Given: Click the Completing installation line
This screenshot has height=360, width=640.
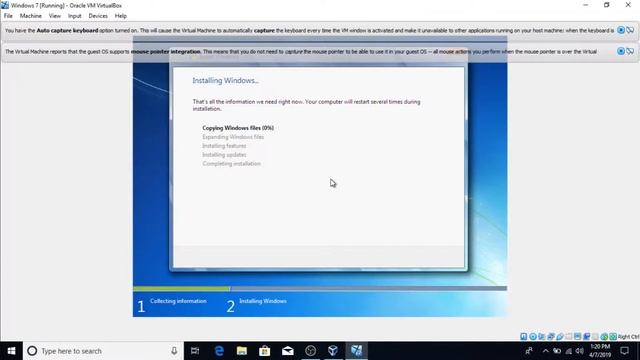Looking at the screenshot, I should tap(231, 164).
